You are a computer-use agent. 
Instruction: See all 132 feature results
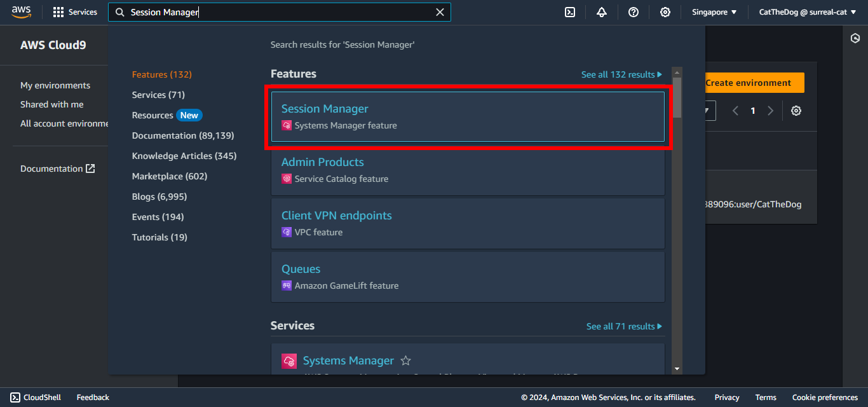pos(621,74)
